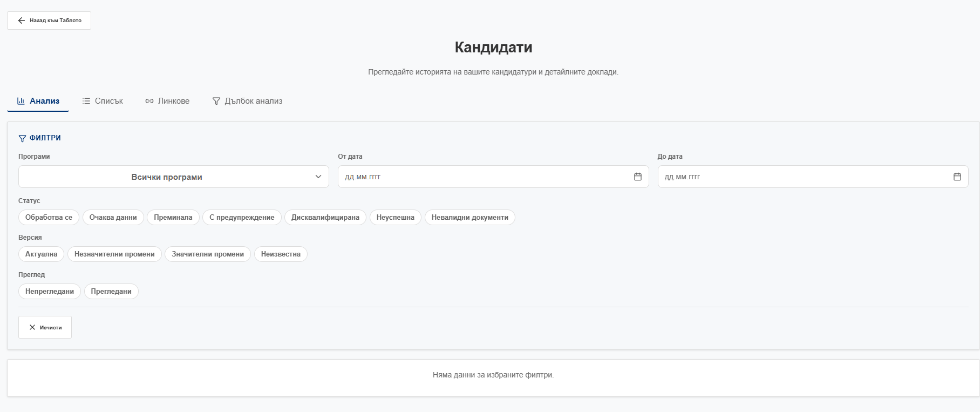
Task: Go back via 'Назад към Таблото' button
Action: click(x=49, y=21)
